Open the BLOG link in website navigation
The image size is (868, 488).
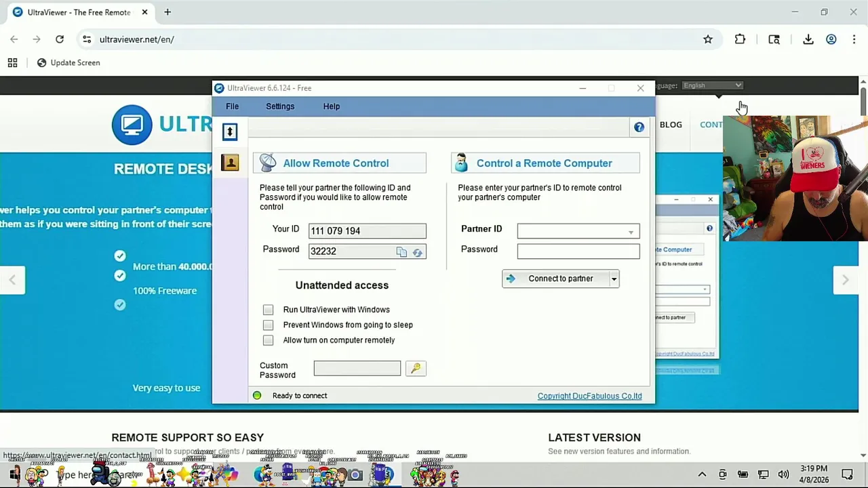click(x=671, y=125)
